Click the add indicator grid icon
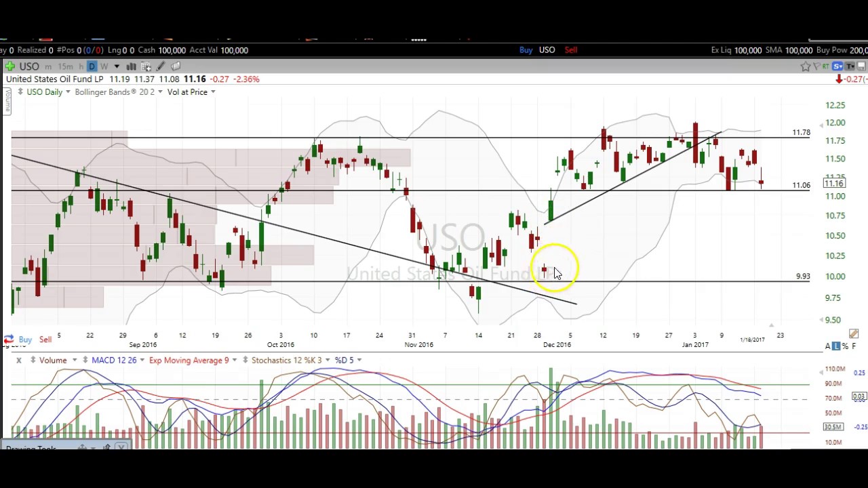Viewport: 868px width, 488px height. (146, 66)
